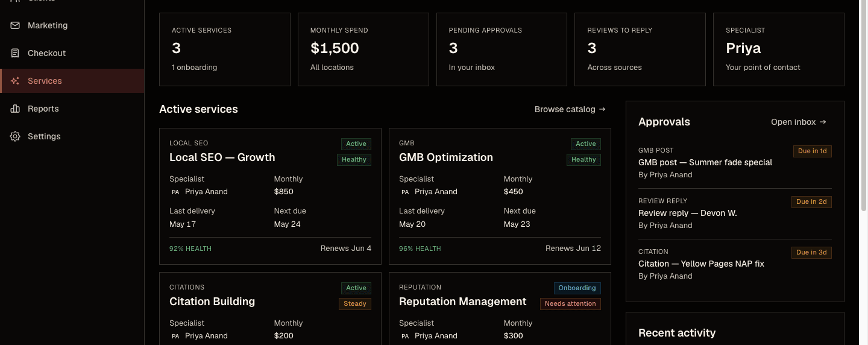Click the Active badge on Citation Building card
The height and width of the screenshot is (345, 868).
tap(356, 288)
